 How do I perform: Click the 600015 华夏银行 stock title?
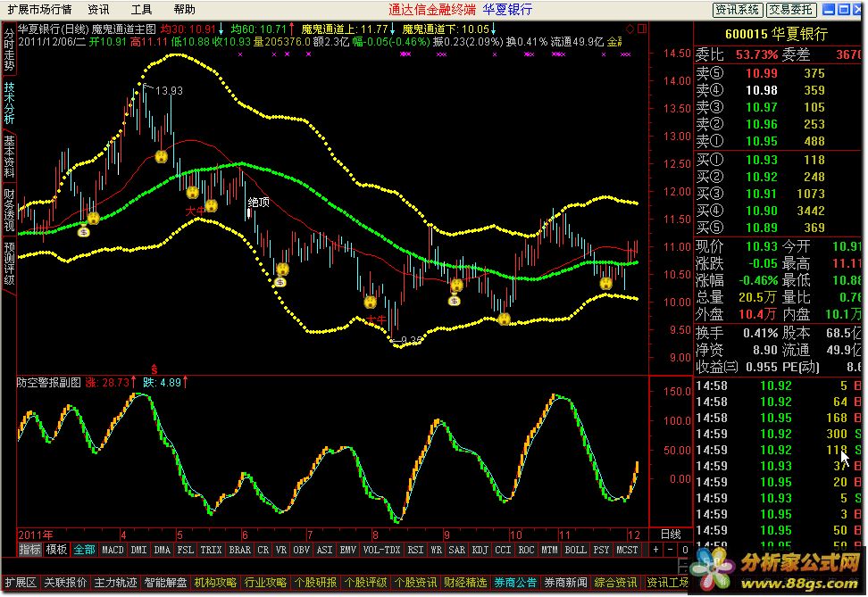[x=776, y=34]
